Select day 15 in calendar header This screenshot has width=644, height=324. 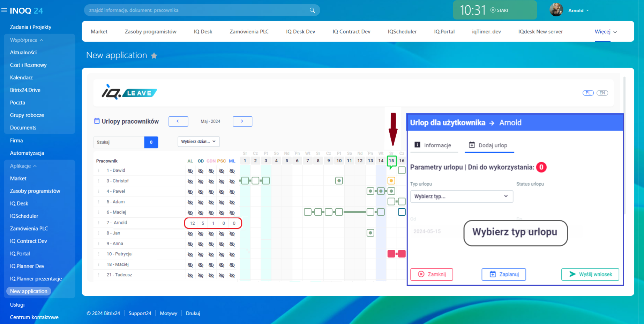391,161
